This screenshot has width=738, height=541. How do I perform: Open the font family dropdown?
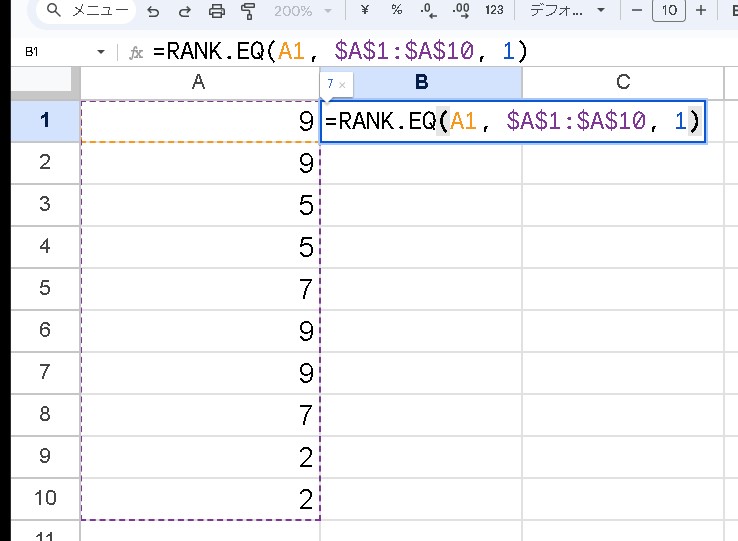pyautogui.click(x=567, y=10)
